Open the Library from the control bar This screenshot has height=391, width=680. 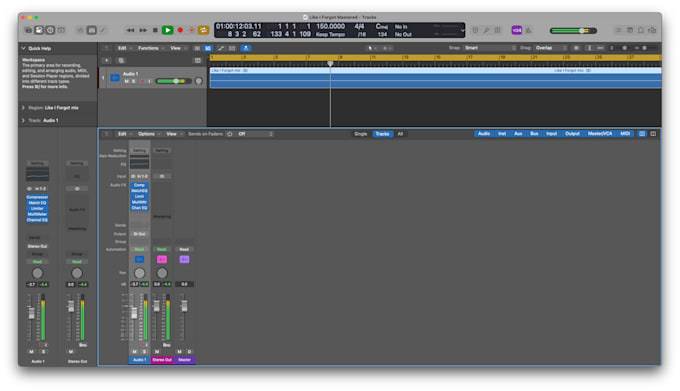[28, 30]
